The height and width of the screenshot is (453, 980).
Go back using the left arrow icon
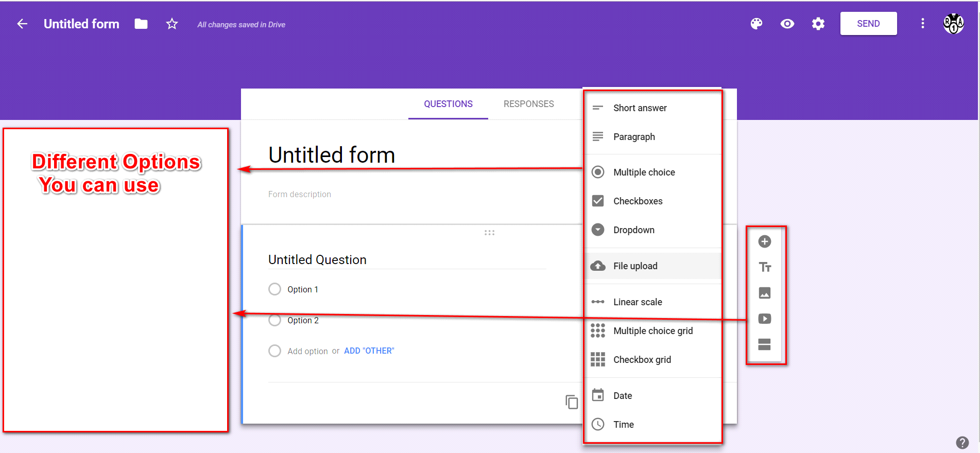click(x=22, y=24)
